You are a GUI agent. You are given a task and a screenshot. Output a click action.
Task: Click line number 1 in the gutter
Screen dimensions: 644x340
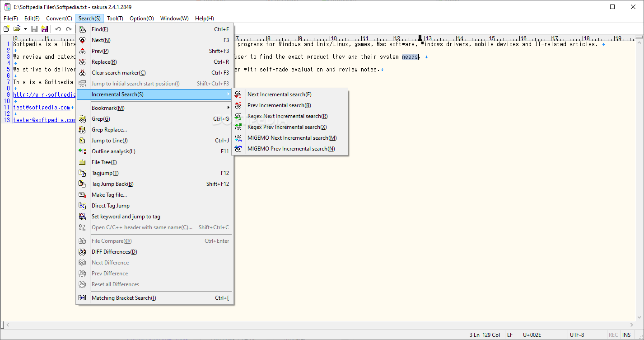8,44
